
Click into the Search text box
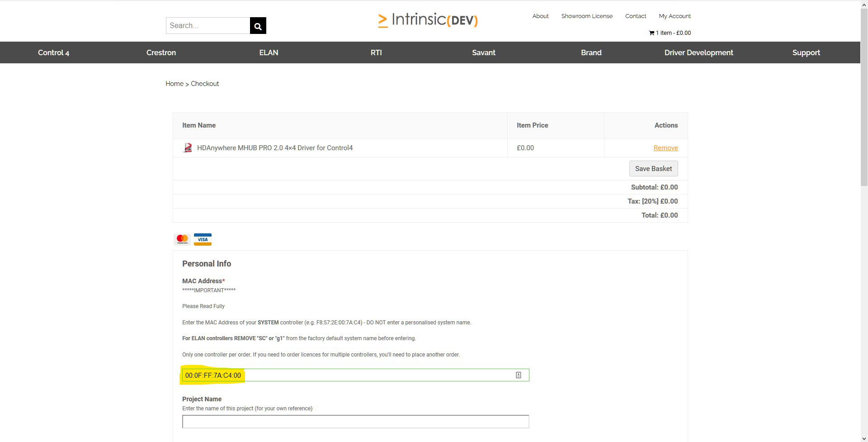(x=208, y=26)
